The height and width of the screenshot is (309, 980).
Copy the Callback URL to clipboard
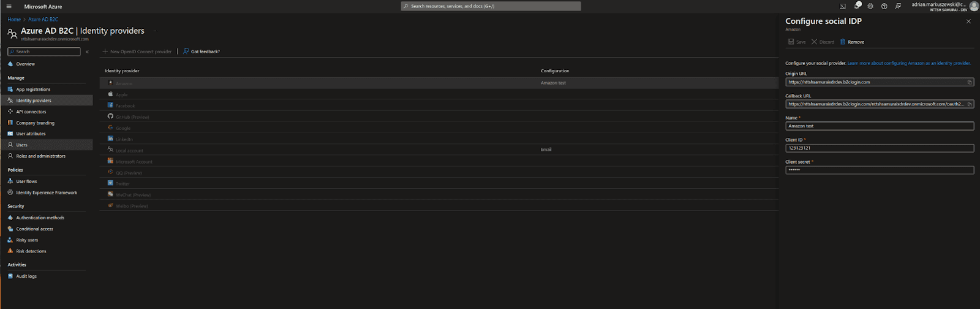(x=970, y=104)
